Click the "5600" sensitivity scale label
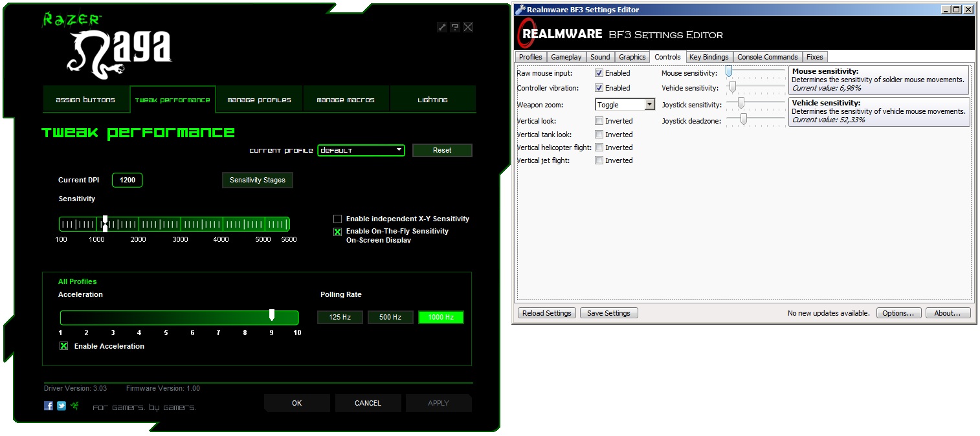Viewport: 980px width, 436px height. (289, 239)
